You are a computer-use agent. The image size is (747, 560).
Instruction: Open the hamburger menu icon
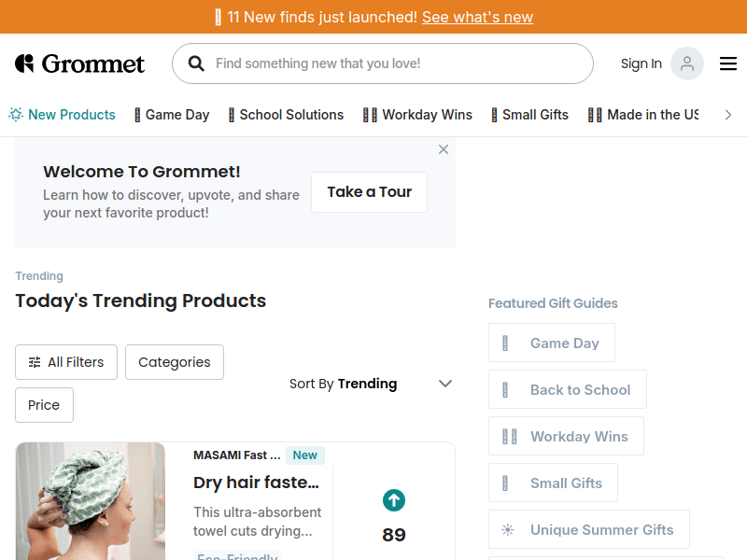click(x=728, y=63)
